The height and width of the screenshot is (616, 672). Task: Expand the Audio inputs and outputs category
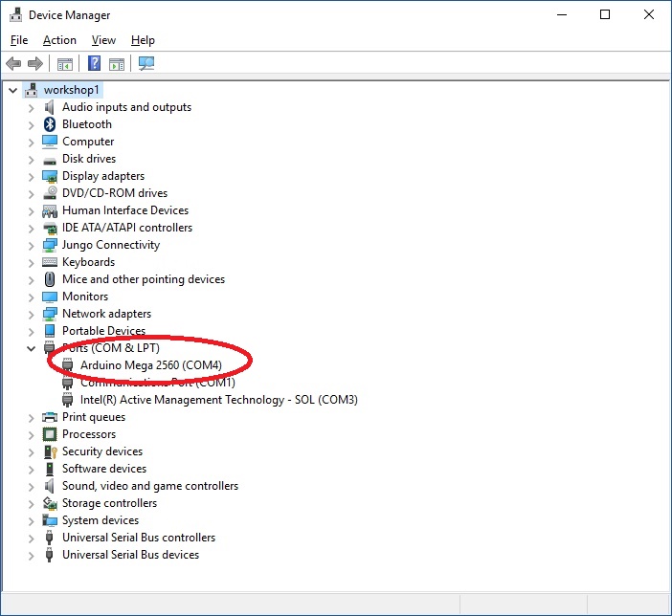click(31, 107)
